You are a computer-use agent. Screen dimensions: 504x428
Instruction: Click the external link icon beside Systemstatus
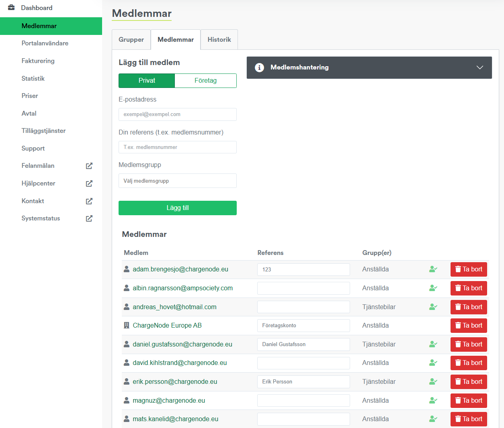coord(89,218)
